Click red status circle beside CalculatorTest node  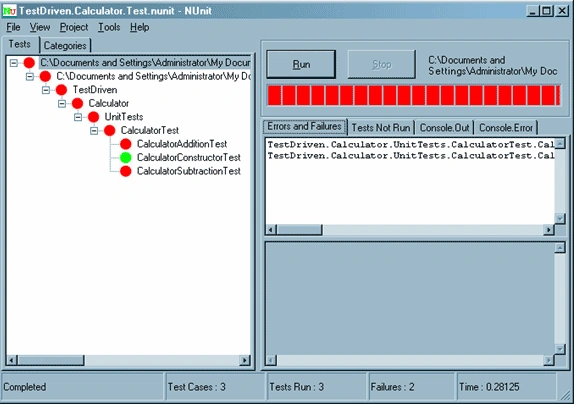pos(109,130)
